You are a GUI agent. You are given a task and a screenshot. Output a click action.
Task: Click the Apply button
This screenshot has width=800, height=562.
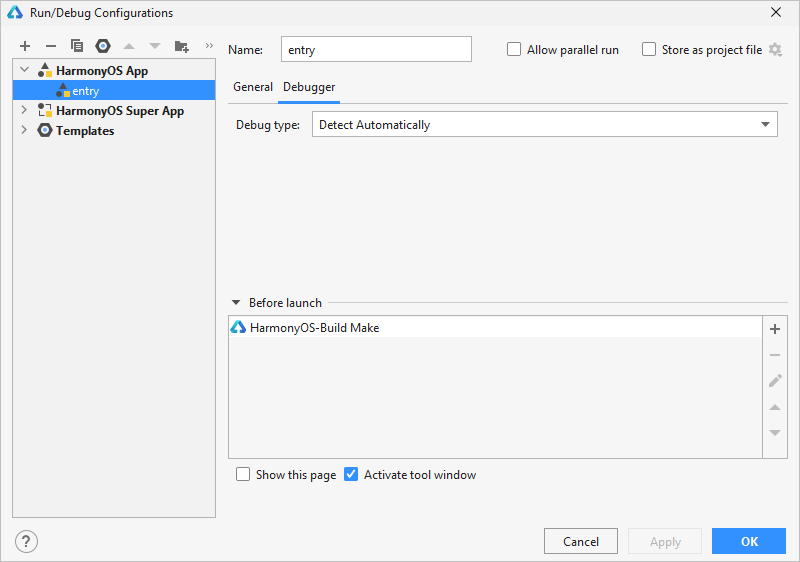click(665, 542)
